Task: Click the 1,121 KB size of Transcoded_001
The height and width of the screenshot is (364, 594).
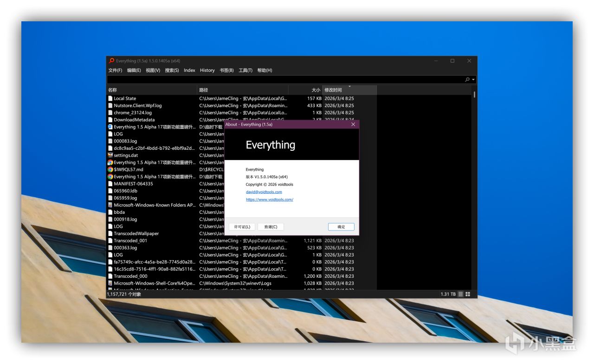Action: coord(313,241)
